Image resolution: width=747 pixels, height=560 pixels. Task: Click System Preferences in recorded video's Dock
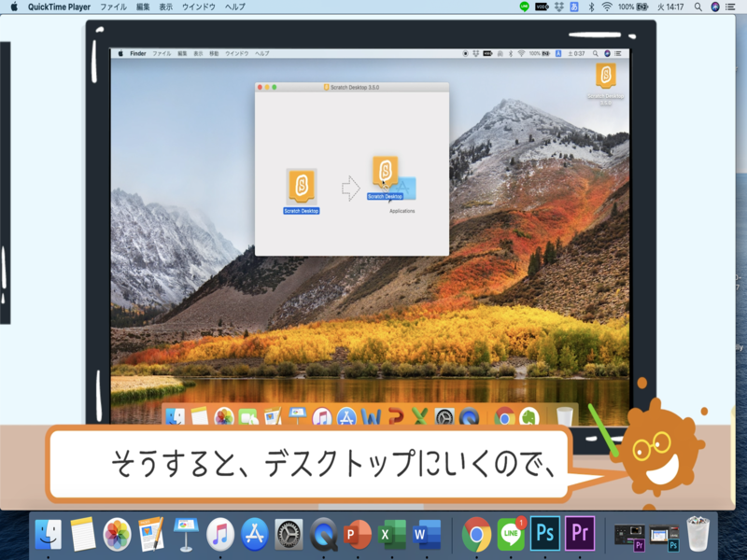coord(444,416)
